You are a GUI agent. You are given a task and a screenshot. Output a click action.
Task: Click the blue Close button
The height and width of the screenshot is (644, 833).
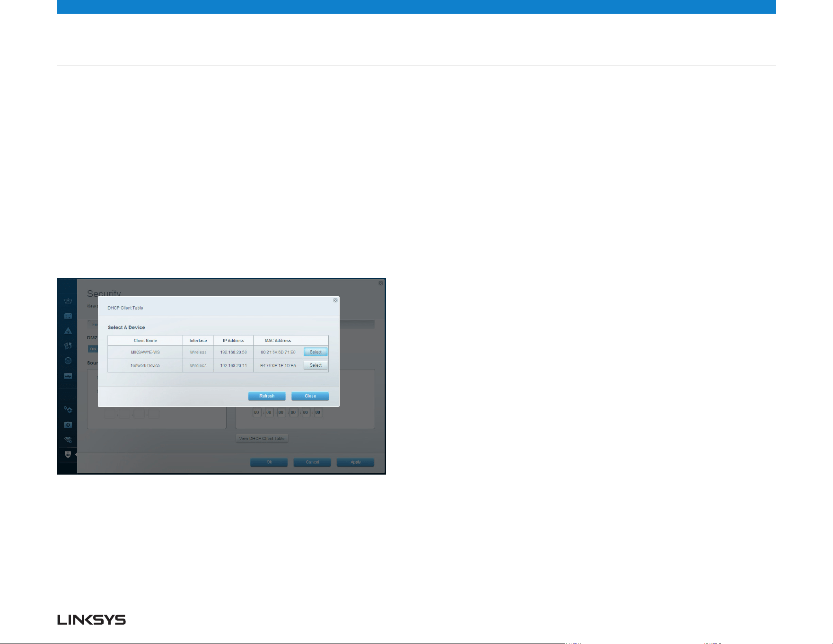pos(310,396)
